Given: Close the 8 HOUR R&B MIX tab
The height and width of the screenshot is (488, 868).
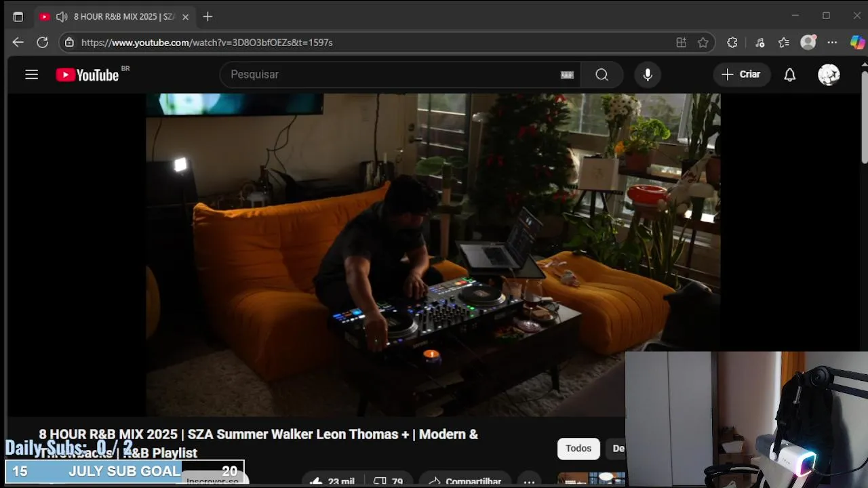Looking at the screenshot, I should click(185, 17).
